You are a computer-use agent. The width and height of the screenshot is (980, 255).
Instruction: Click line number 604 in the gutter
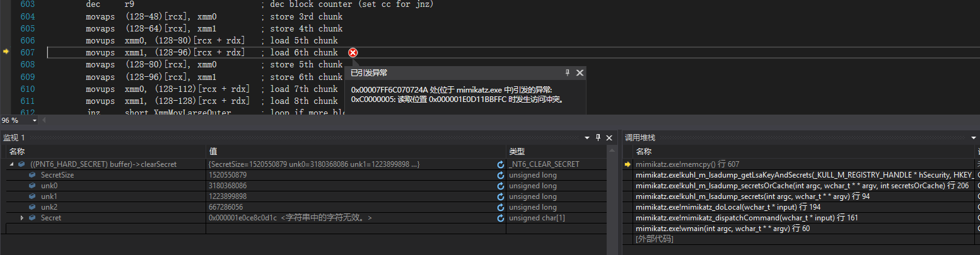coord(27,16)
